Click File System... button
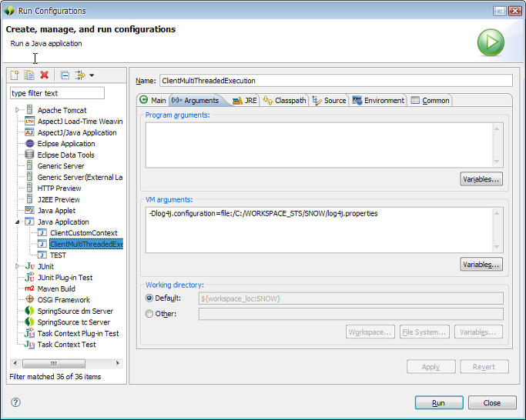 pyautogui.click(x=424, y=332)
